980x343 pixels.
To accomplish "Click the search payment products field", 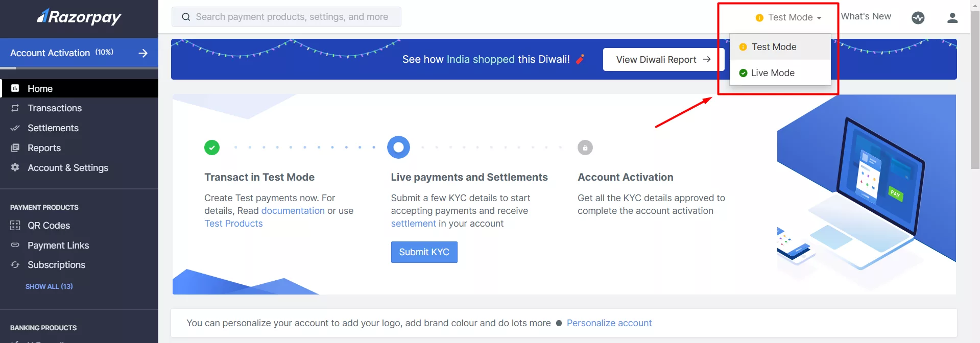I will pyautogui.click(x=292, y=17).
